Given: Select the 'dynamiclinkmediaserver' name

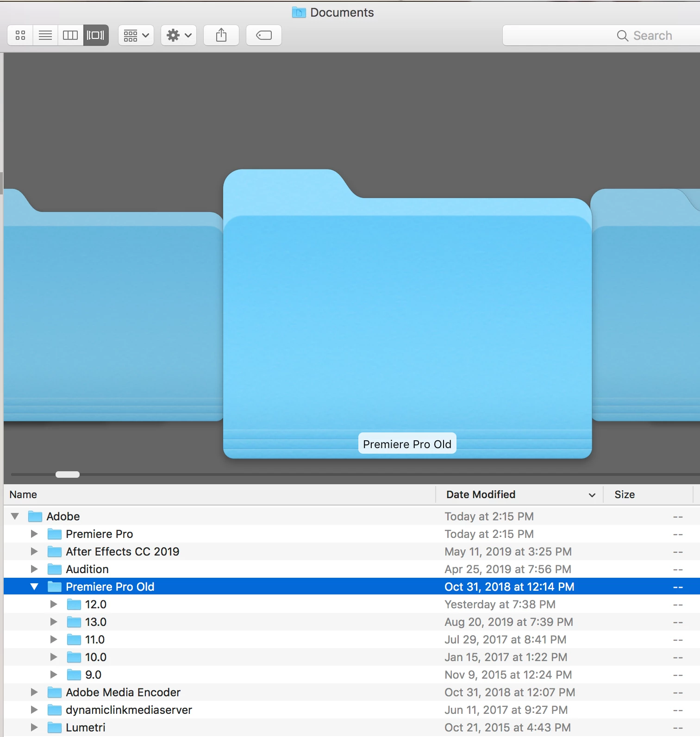Looking at the screenshot, I should click(129, 710).
